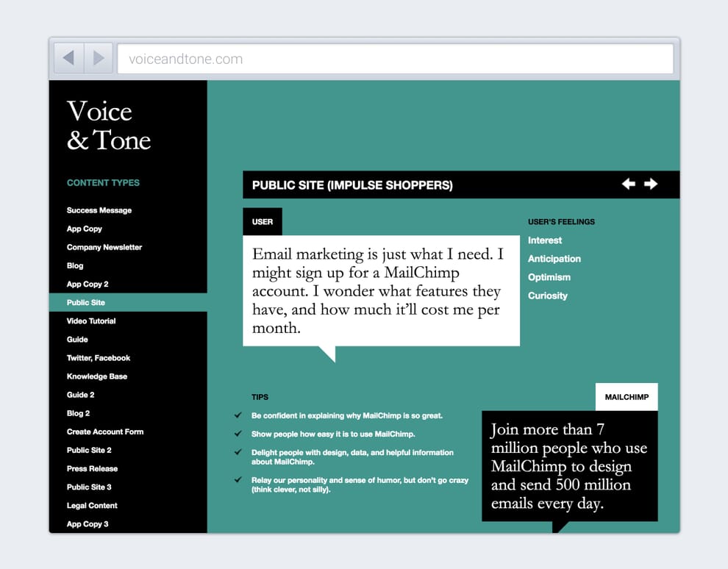Open Video Tutorial content type
This screenshot has height=569, width=728.
[91, 321]
